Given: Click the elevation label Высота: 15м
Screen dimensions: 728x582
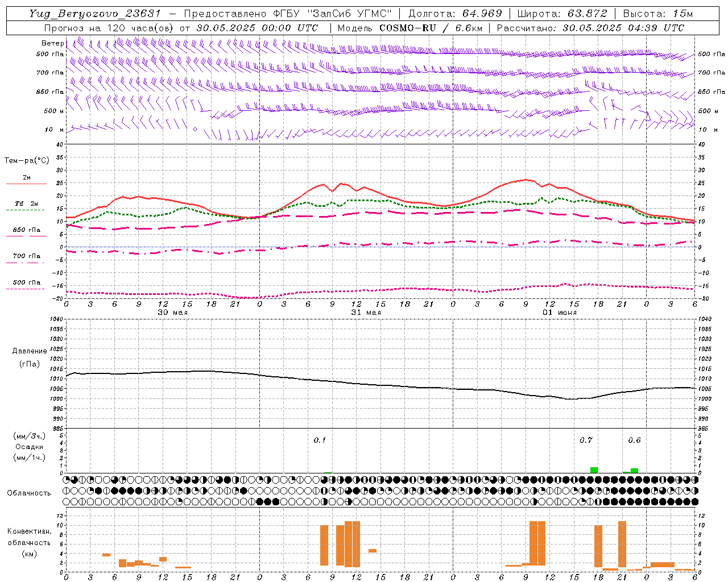Looking at the screenshot, I should coord(658,14).
